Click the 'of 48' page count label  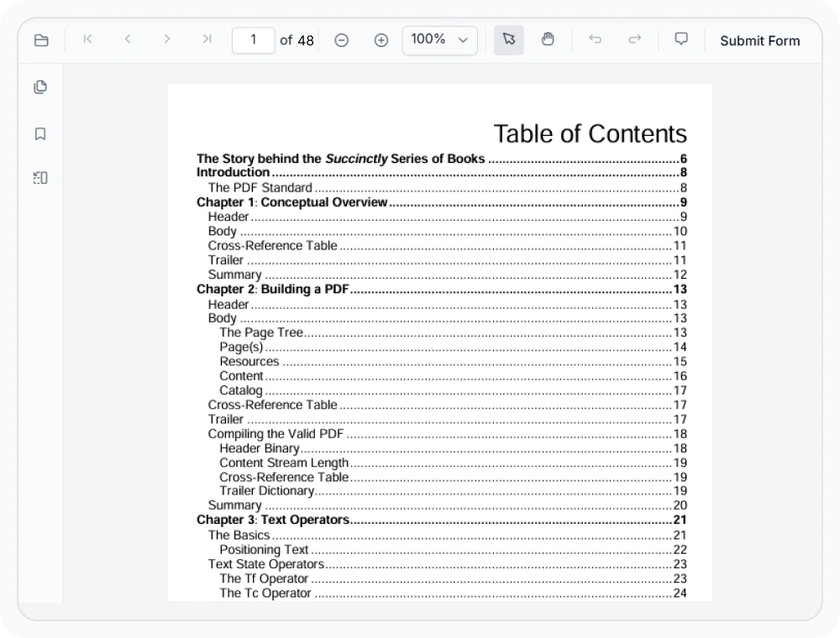[x=297, y=40]
